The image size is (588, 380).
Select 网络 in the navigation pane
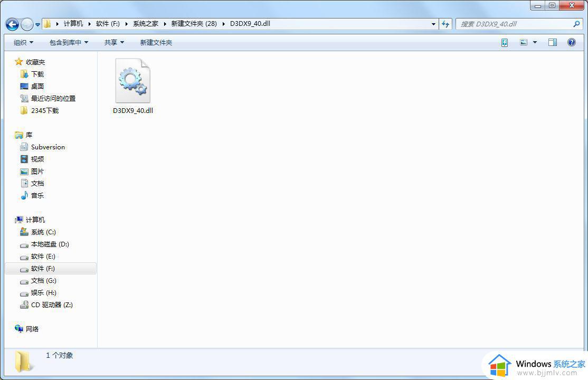[x=32, y=329]
